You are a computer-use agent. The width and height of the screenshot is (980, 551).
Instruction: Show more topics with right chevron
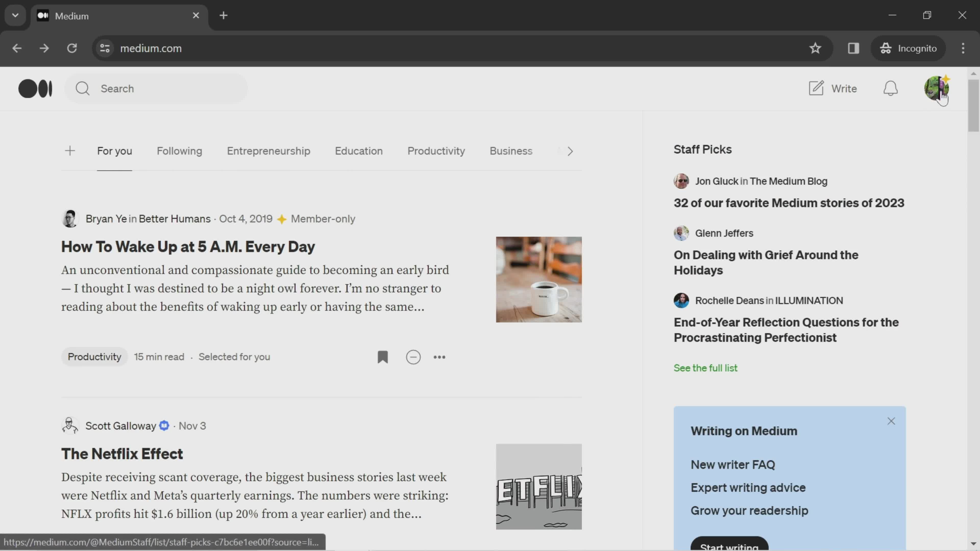[x=570, y=151]
